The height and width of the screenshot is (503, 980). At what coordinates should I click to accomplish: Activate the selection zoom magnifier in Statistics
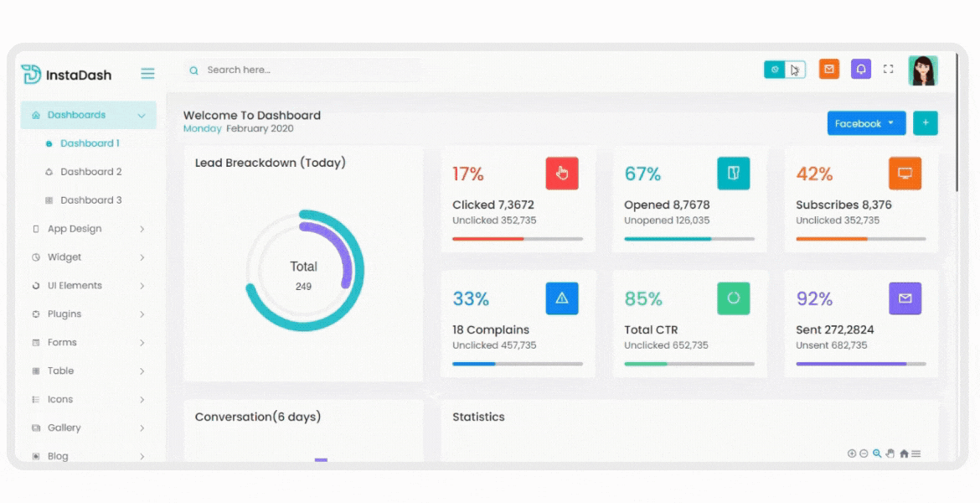click(877, 454)
